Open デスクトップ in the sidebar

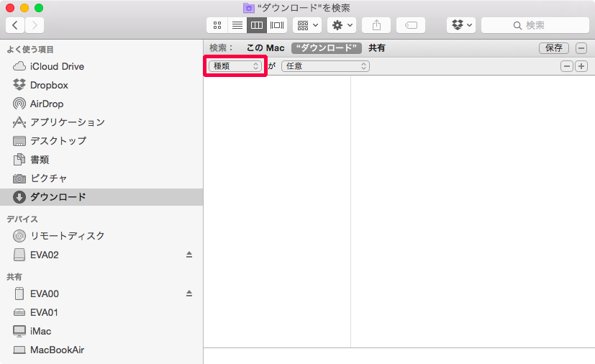click(101, 141)
